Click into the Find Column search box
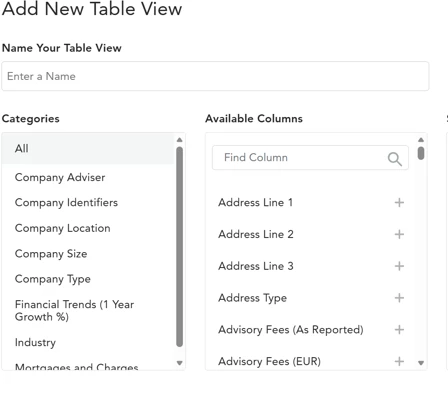448x408 pixels. (x=310, y=157)
